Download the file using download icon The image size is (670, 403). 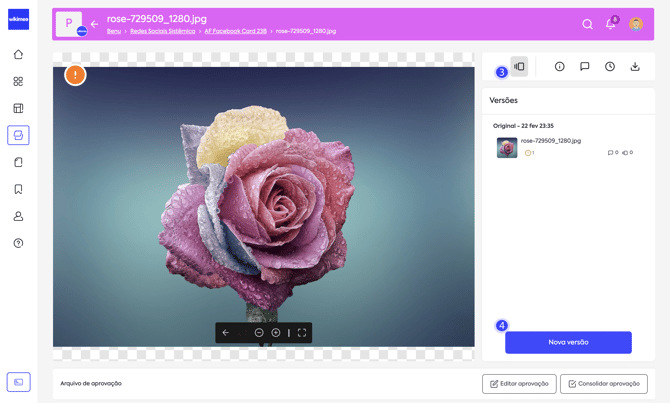click(635, 67)
